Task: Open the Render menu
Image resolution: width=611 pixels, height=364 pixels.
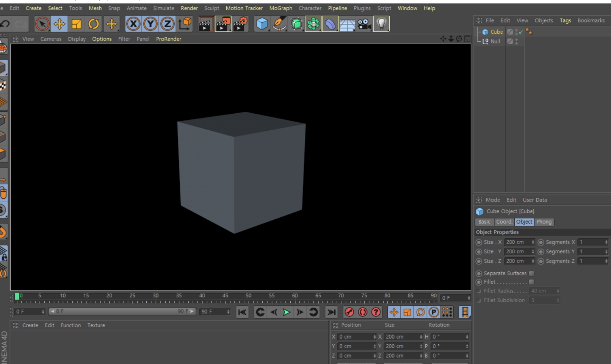Action: point(189,8)
